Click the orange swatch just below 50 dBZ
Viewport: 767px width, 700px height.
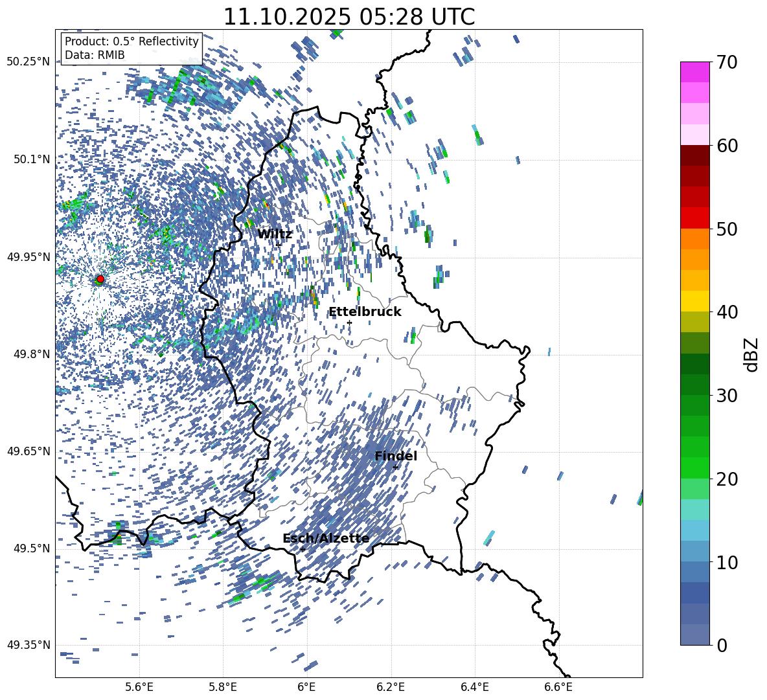(x=694, y=239)
